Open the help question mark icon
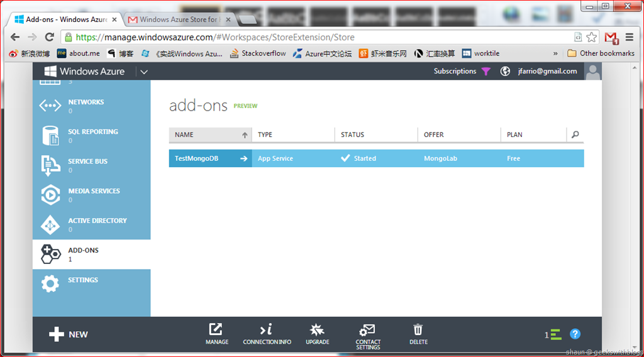Screen dimensions: 644x357 coord(575,334)
